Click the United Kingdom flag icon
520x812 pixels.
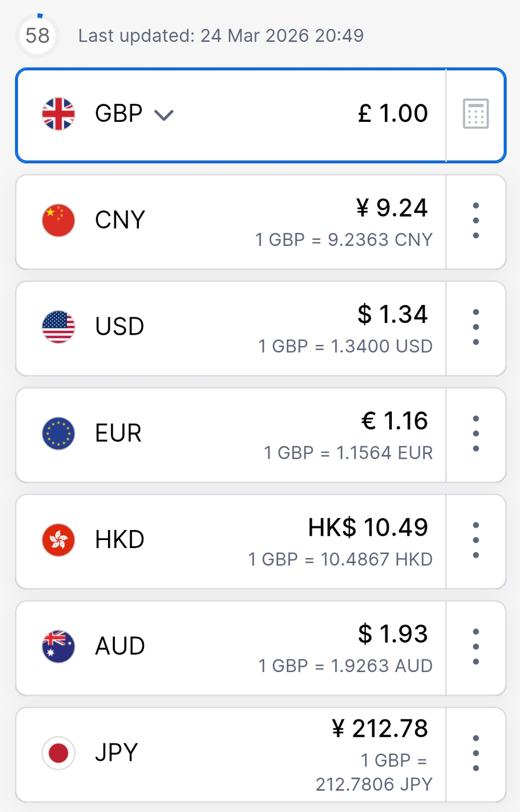pyautogui.click(x=58, y=114)
